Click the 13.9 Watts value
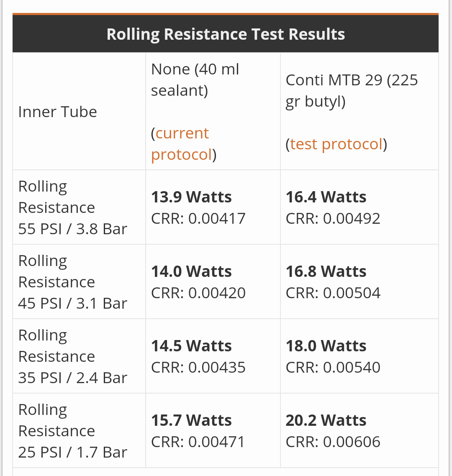 191,197
